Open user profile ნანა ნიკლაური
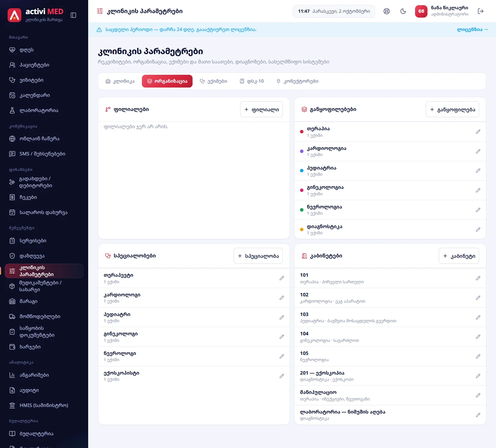Image resolution: width=496 pixels, height=448 pixels. tap(442, 11)
